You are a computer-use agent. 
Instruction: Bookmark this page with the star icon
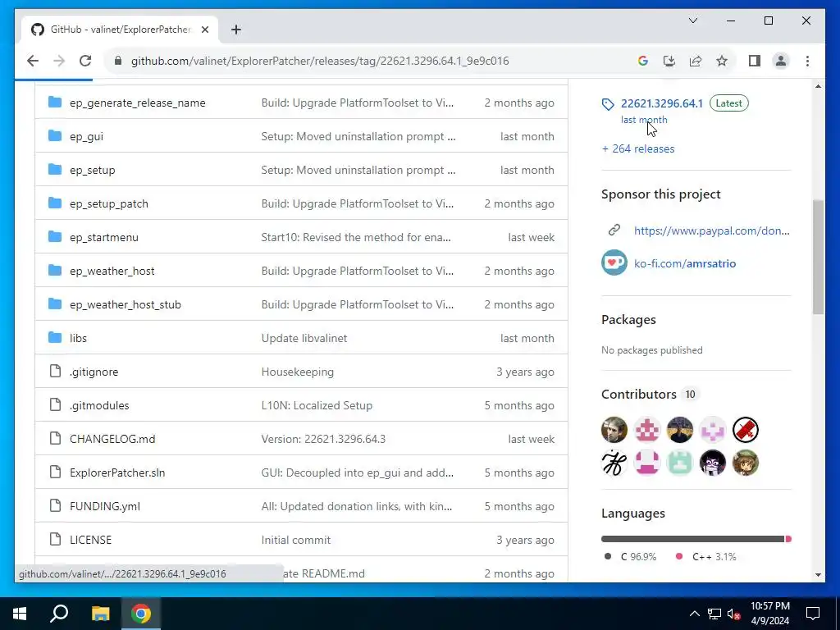(722, 61)
